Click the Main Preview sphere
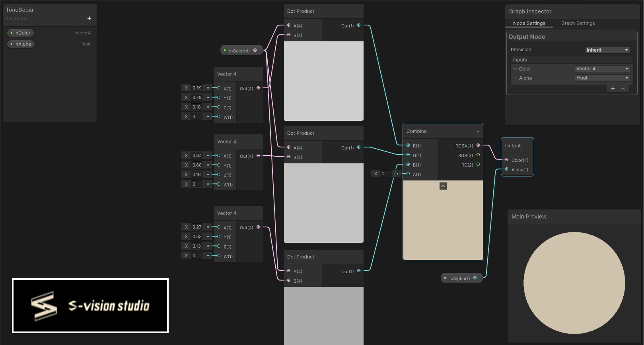This screenshot has width=644, height=345. pyautogui.click(x=574, y=283)
